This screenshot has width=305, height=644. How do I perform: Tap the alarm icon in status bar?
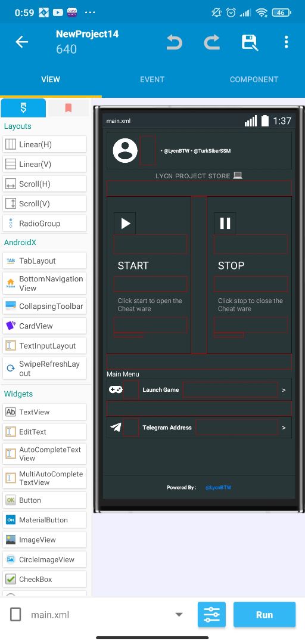(x=231, y=13)
